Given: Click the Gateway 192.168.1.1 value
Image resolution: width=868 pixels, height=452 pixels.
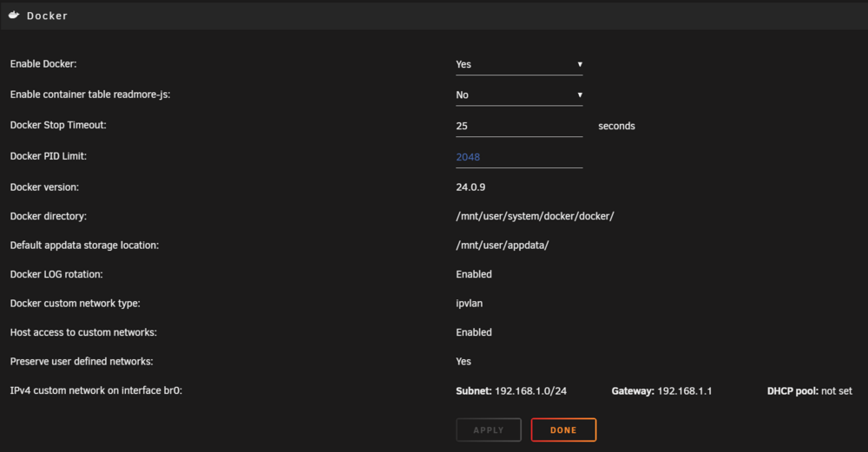Looking at the screenshot, I should [661, 390].
